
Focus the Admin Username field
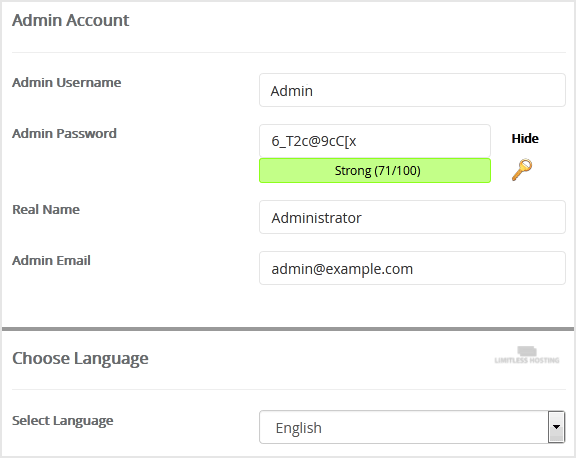coord(412,90)
